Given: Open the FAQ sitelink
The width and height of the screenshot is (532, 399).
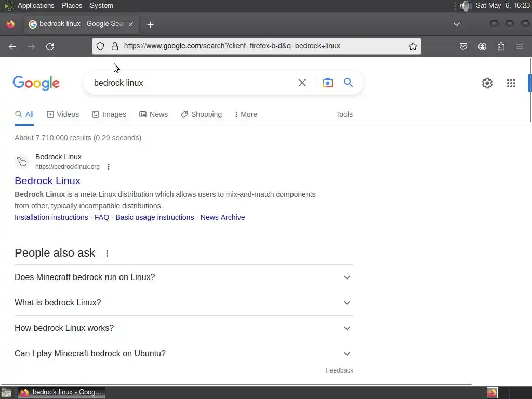Looking at the screenshot, I should (102, 217).
